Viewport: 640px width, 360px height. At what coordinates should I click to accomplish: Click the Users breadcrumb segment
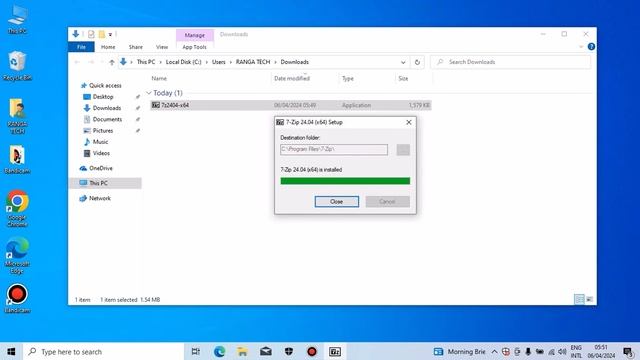(x=218, y=62)
